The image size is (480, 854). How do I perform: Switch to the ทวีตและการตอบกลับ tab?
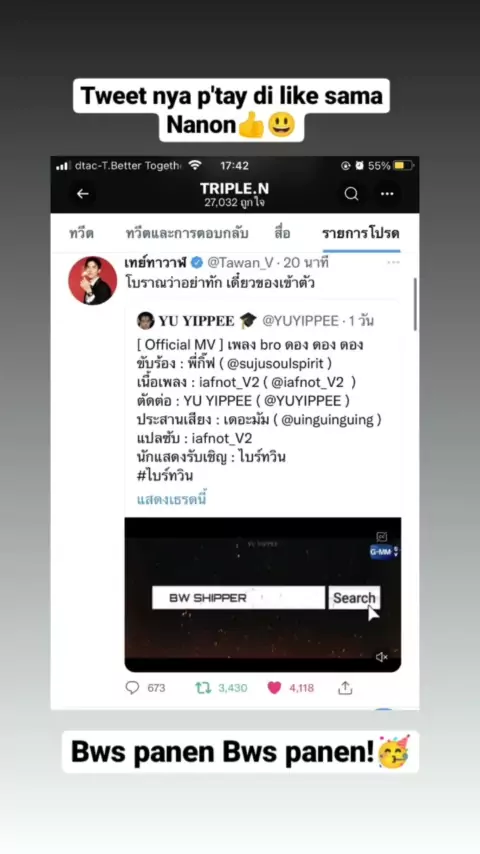point(187,234)
